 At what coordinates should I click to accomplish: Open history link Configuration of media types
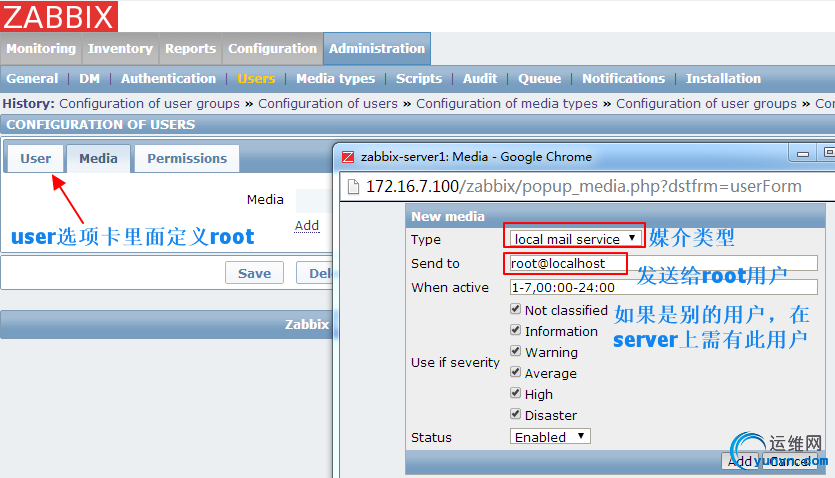[x=507, y=104]
